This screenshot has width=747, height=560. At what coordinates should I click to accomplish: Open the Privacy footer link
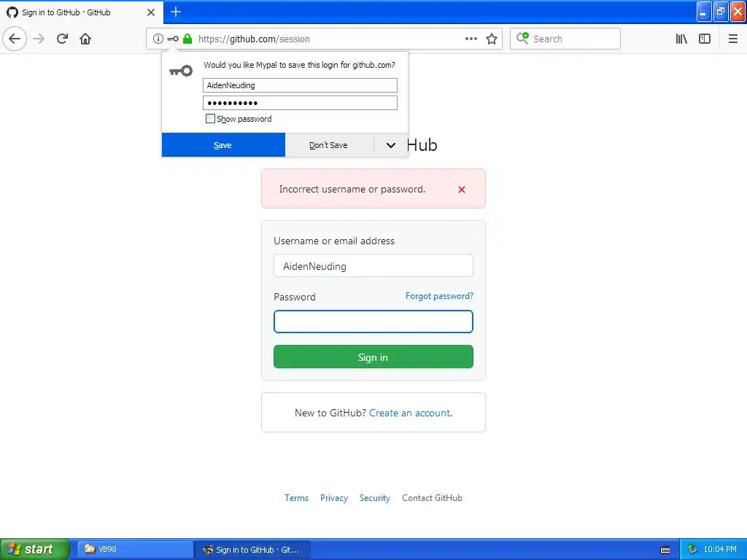334,498
